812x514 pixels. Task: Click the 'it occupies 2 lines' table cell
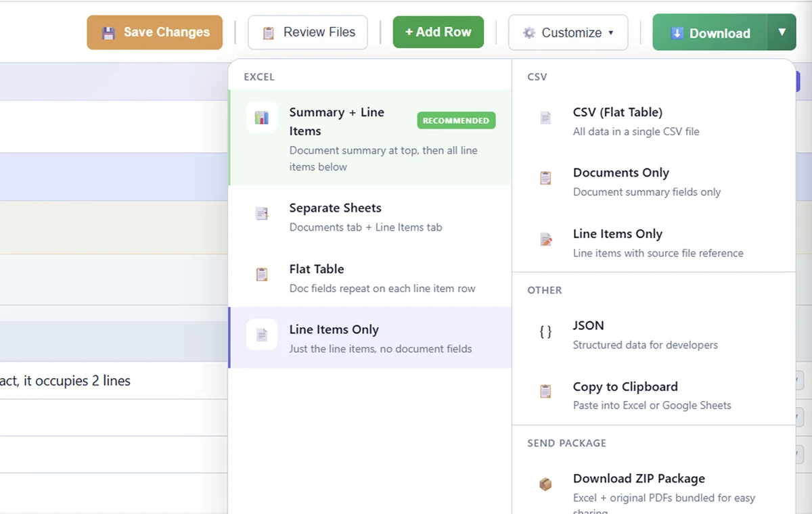click(114, 380)
